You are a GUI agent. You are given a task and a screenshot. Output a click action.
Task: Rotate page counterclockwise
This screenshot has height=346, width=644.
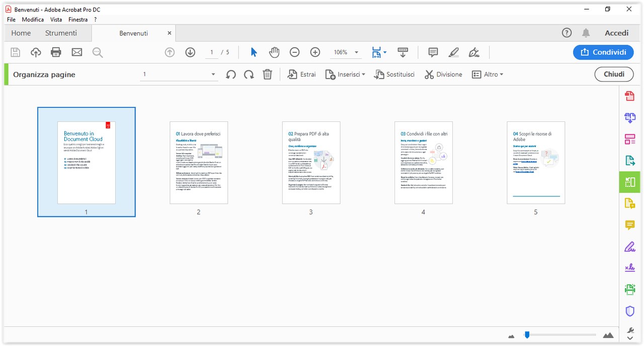(x=231, y=75)
